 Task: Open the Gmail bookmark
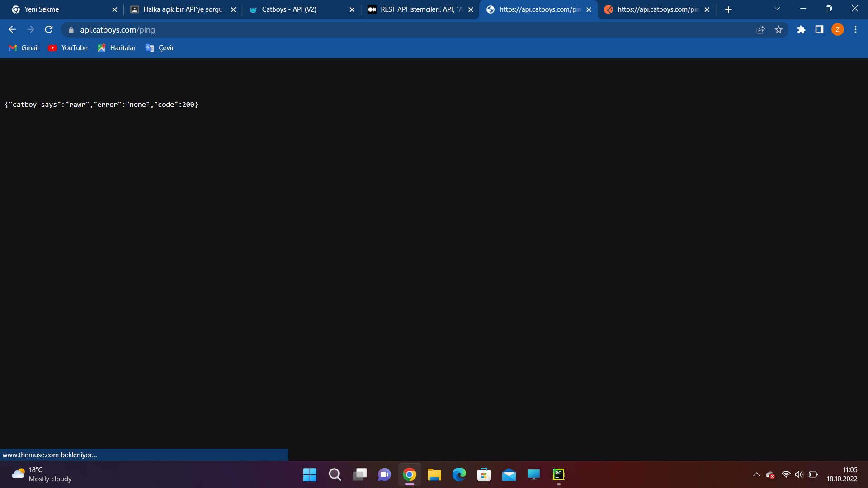(x=24, y=48)
